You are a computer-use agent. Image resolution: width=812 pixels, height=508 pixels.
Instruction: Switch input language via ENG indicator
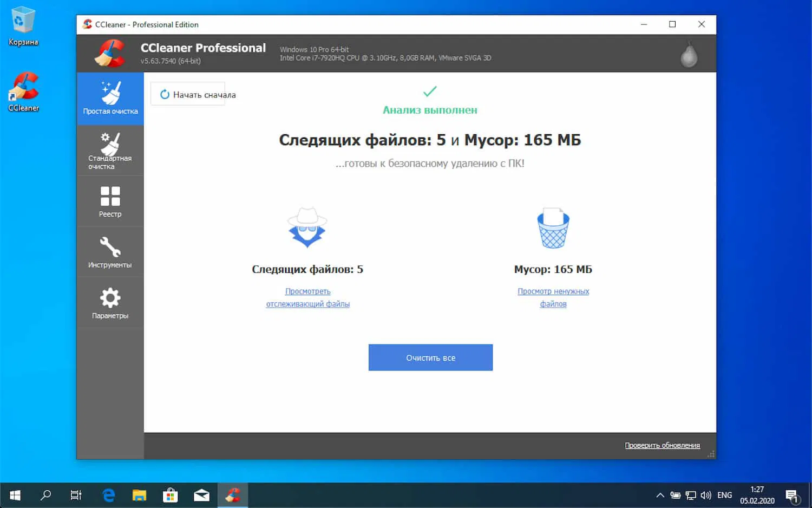coord(724,494)
